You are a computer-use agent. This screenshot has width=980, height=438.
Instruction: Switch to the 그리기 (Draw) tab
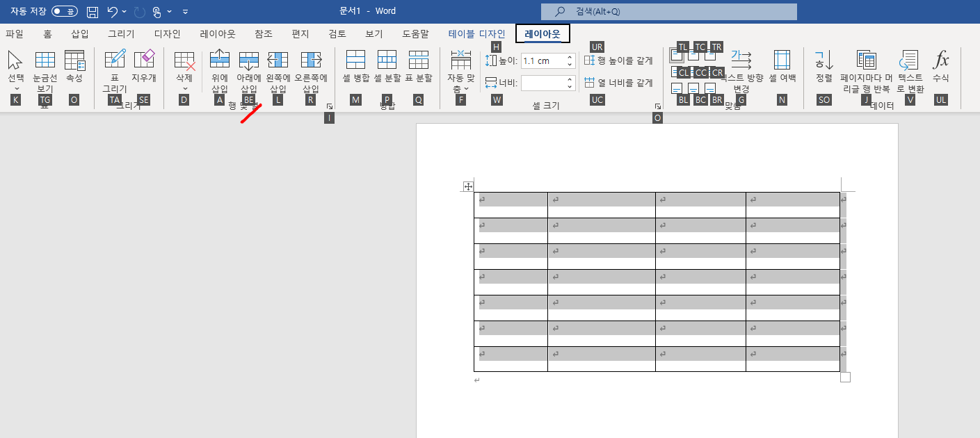click(121, 33)
